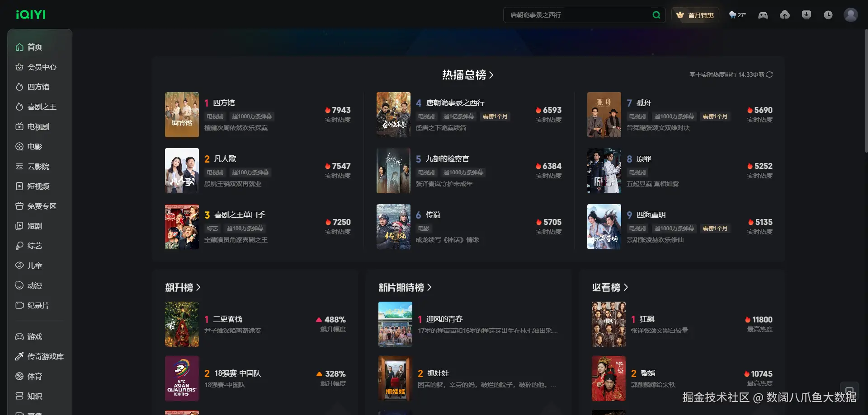Viewport: 868px width, 415px height.
Task: Click 18强赛-中国队 AFC thumbnail
Action: pos(182,378)
